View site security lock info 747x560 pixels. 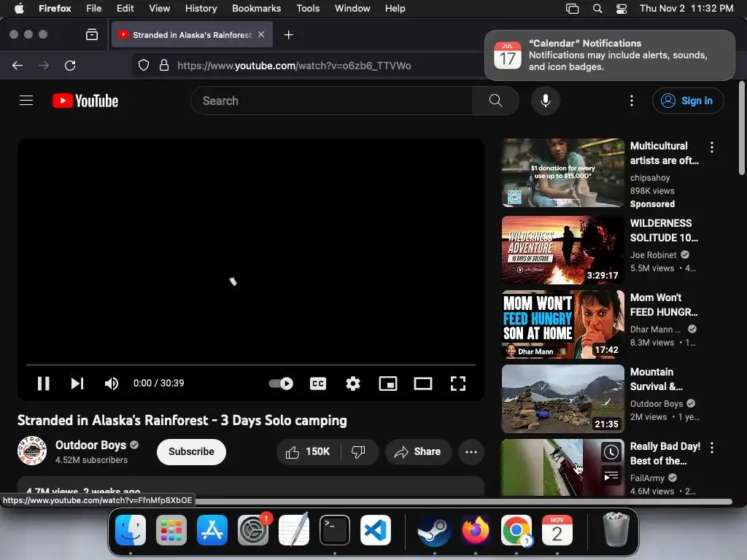pos(164,65)
